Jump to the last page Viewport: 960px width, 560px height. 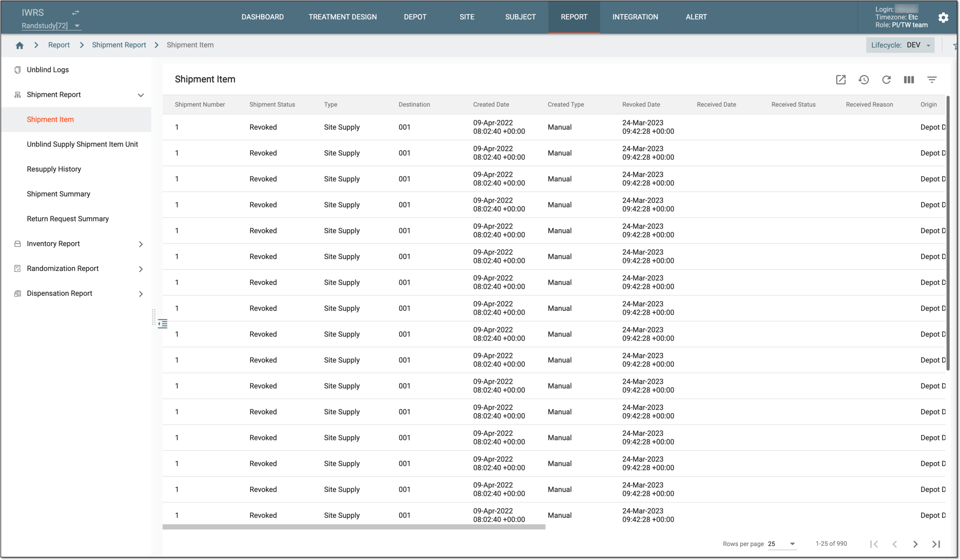point(936,544)
